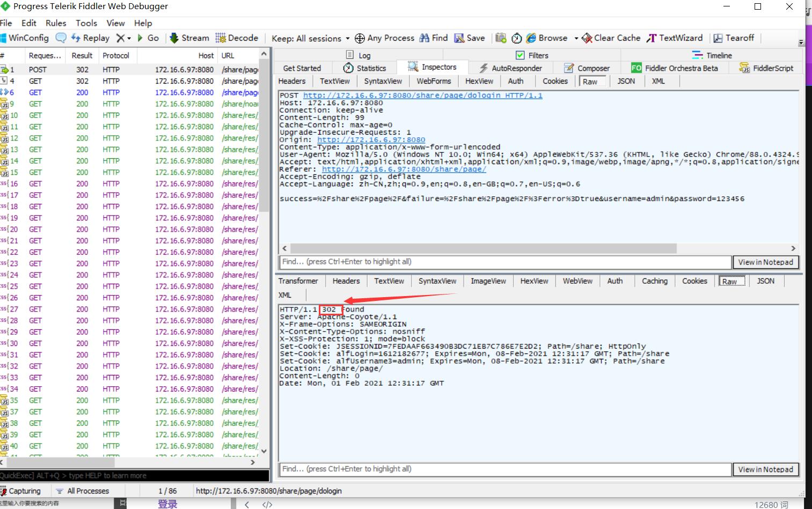
Task: Open the Remove sessions X dropdown
Action: pos(124,38)
